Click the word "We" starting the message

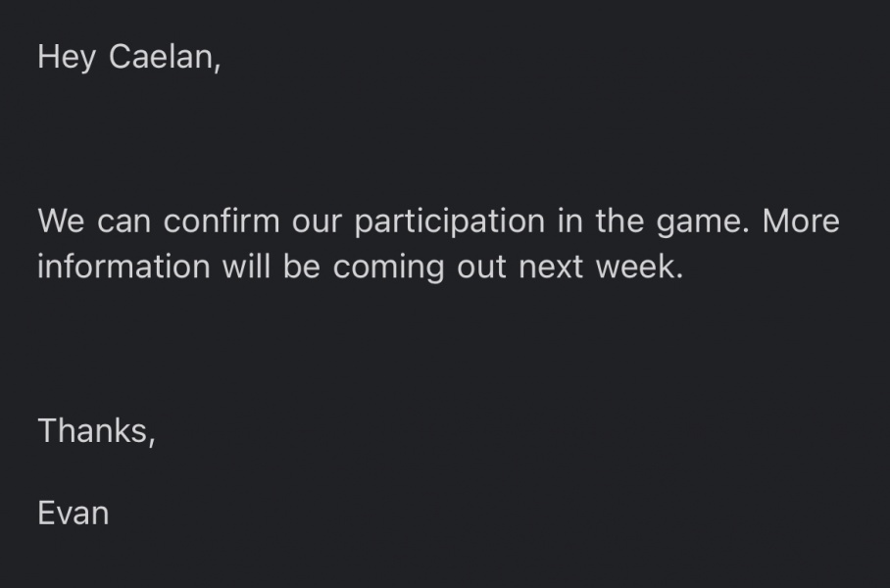(x=61, y=221)
